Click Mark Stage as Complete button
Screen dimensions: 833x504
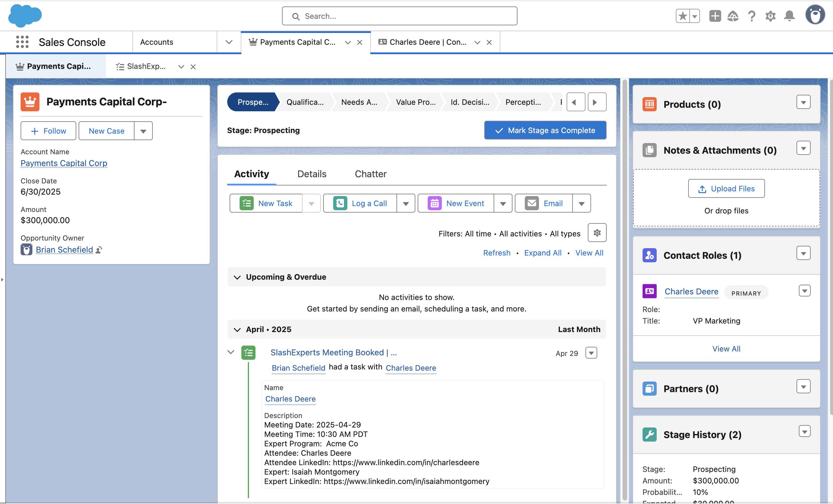pos(545,130)
